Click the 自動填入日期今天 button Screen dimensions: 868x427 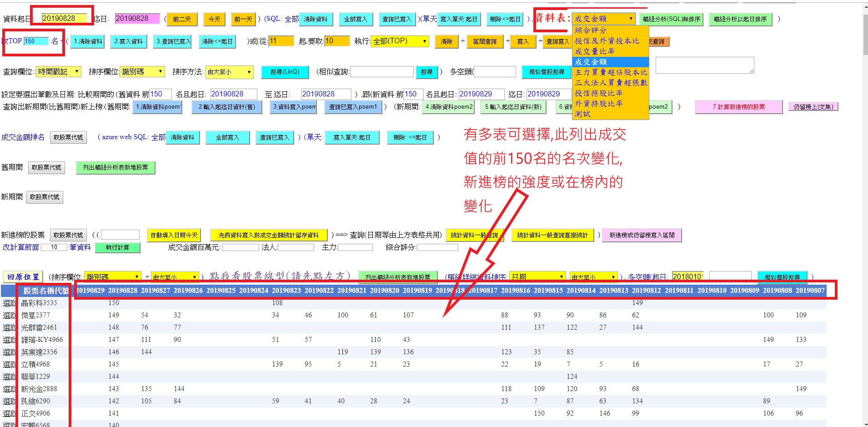tap(174, 235)
